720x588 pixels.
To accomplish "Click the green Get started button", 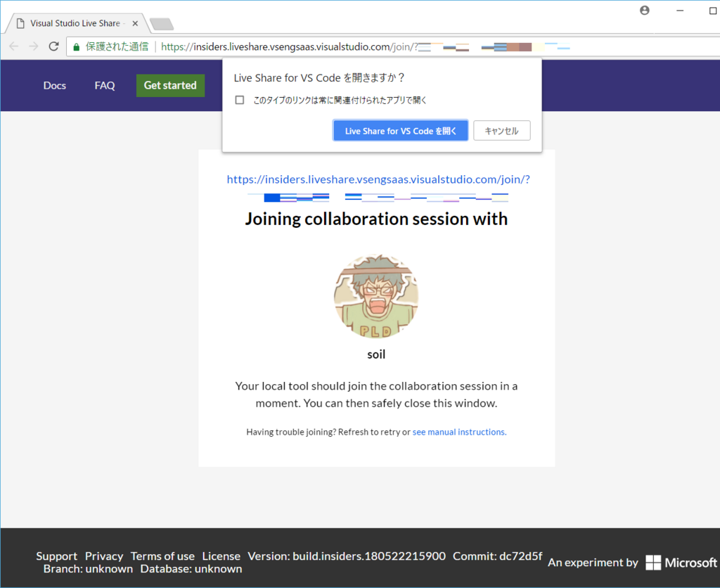I will [x=170, y=85].
